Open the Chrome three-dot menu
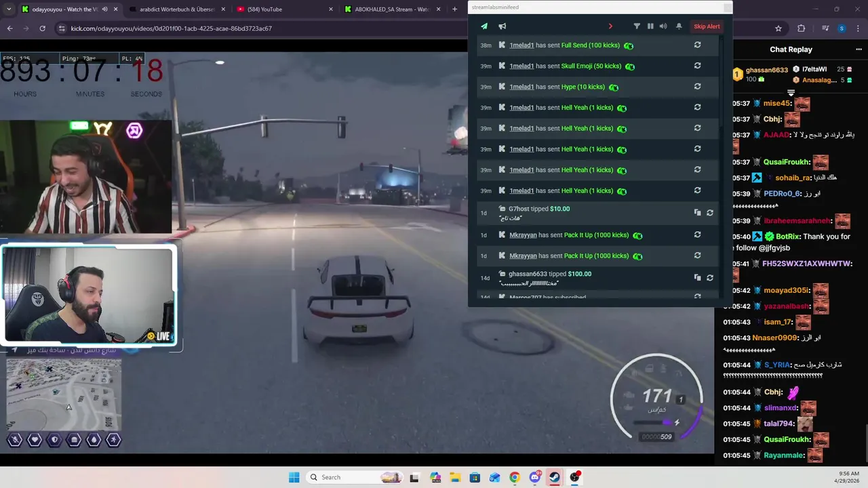The image size is (868, 488). [x=858, y=28]
